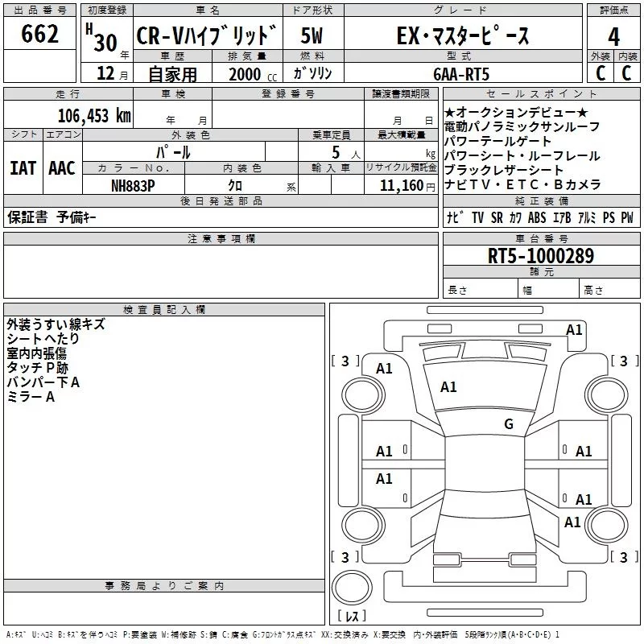Click PS in genuine equipment row
644x644 pixels.
click(x=609, y=217)
